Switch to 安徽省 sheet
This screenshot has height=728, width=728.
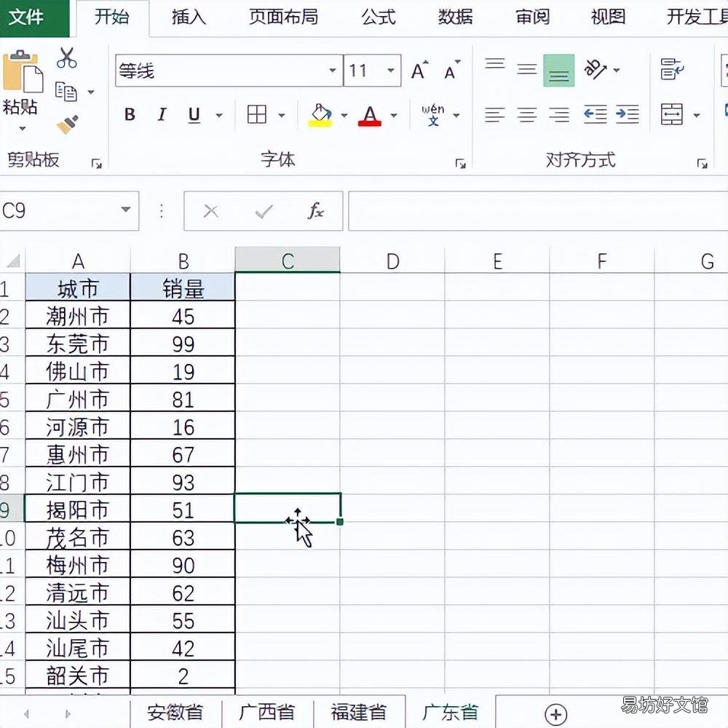pos(175,712)
